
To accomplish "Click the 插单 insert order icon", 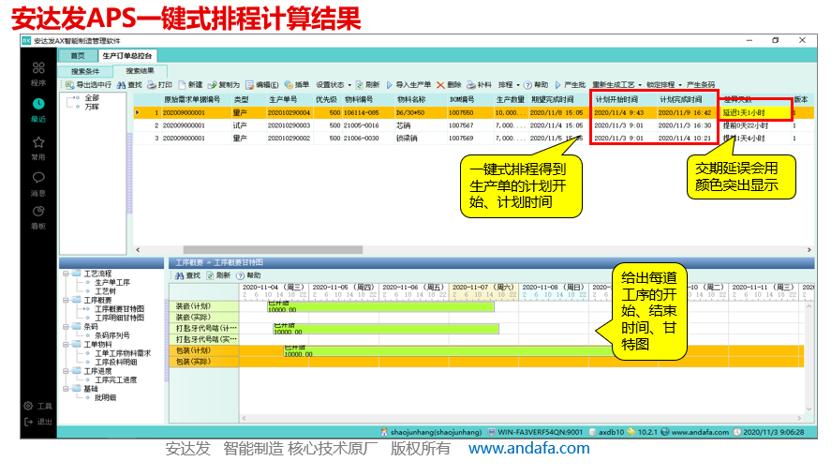I will [289, 85].
